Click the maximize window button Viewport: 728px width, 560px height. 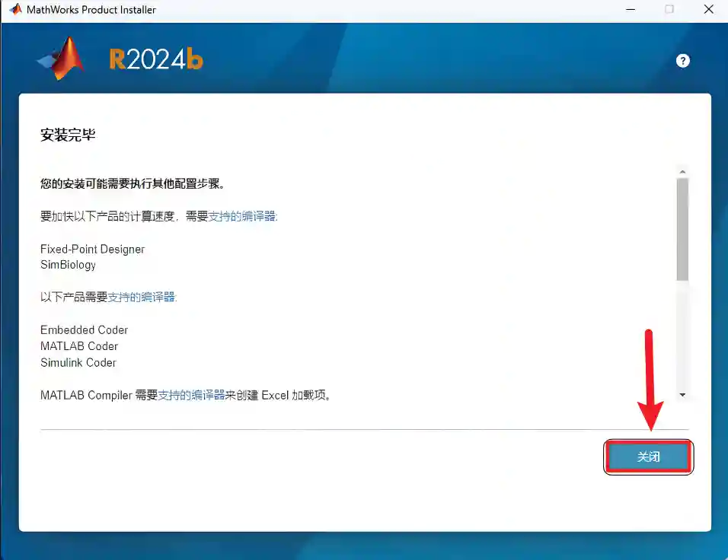pyautogui.click(x=669, y=10)
